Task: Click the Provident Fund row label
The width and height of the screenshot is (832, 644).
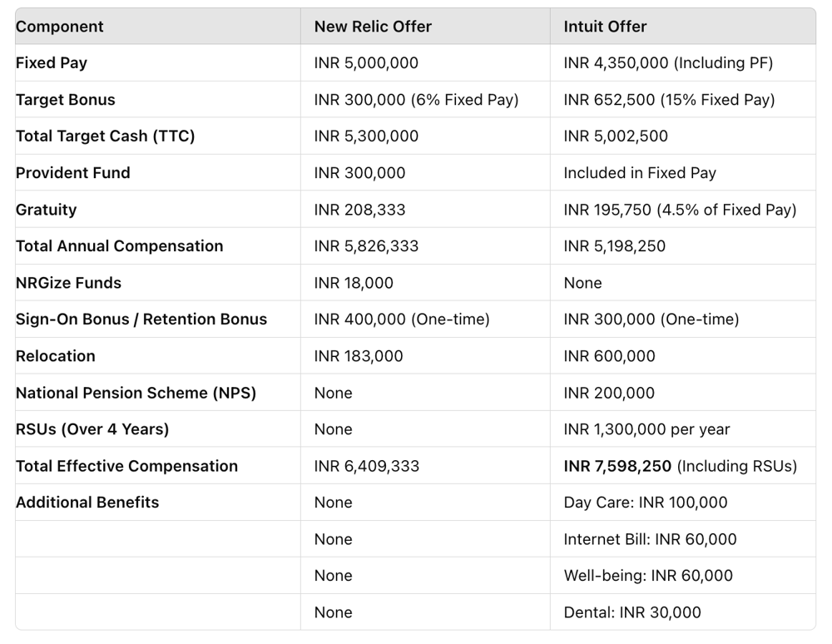Action: coord(73,173)
